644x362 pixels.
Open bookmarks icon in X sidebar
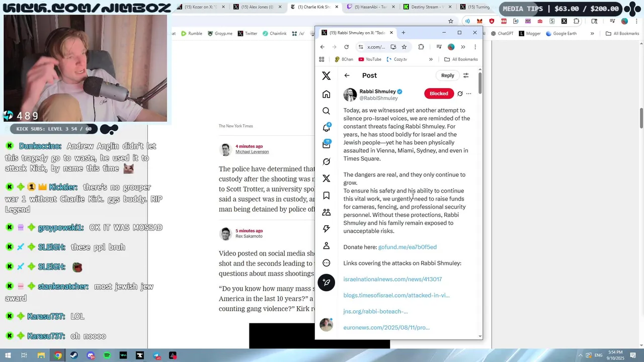(x=326, y=196)
